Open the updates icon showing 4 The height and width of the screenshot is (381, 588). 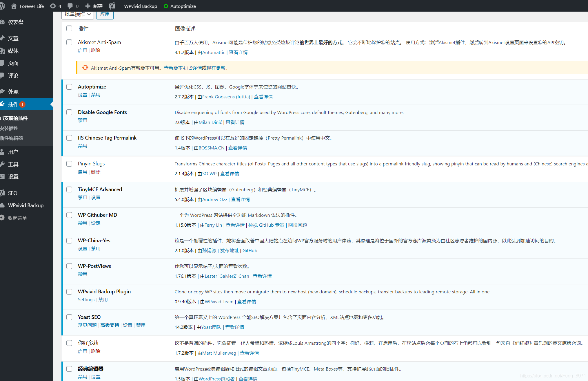(x=53, y=6)
